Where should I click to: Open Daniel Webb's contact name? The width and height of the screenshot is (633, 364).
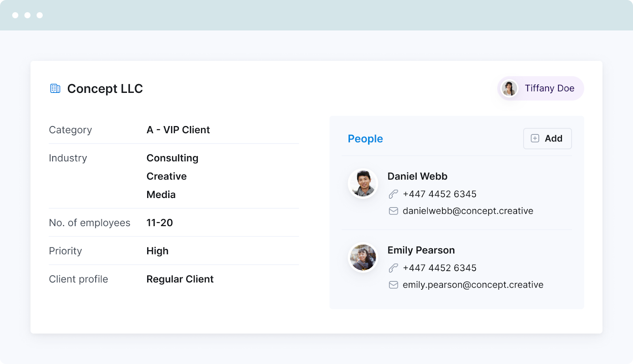click(417, 176)
